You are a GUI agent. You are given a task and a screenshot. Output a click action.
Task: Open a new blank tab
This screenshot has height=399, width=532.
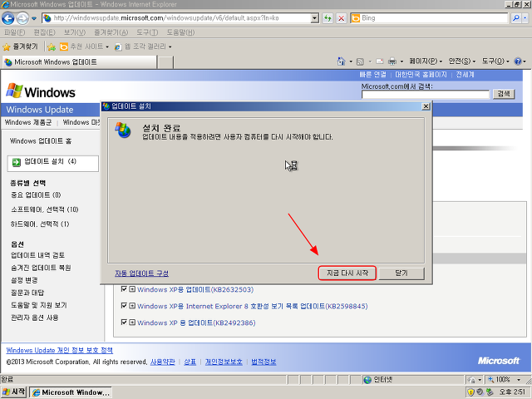point(166,62)
